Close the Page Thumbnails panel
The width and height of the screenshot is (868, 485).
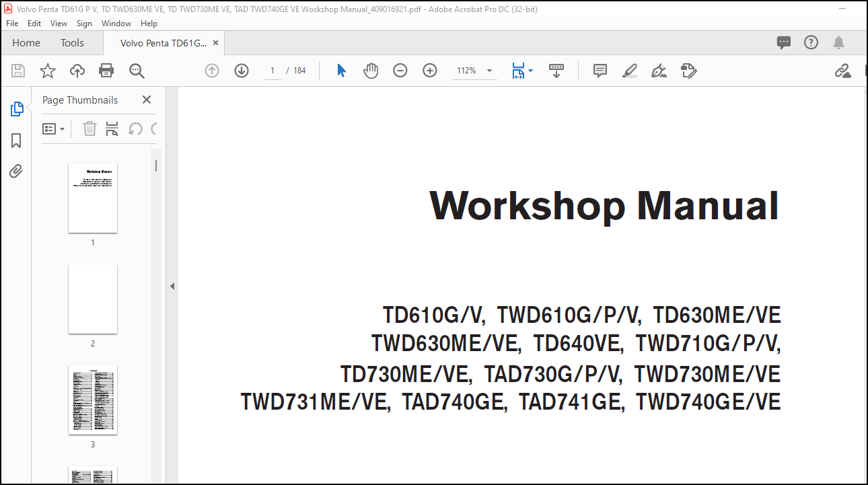pyautogui.click(x=147, y=100)
